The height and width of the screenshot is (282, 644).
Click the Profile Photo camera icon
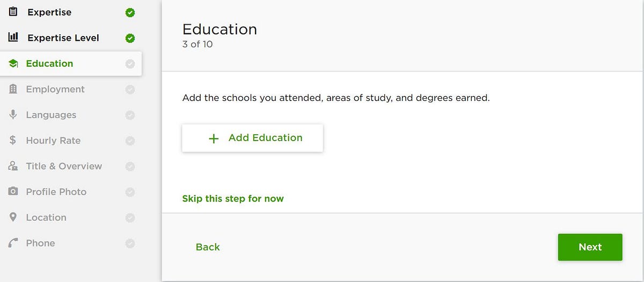click(13, 192)
